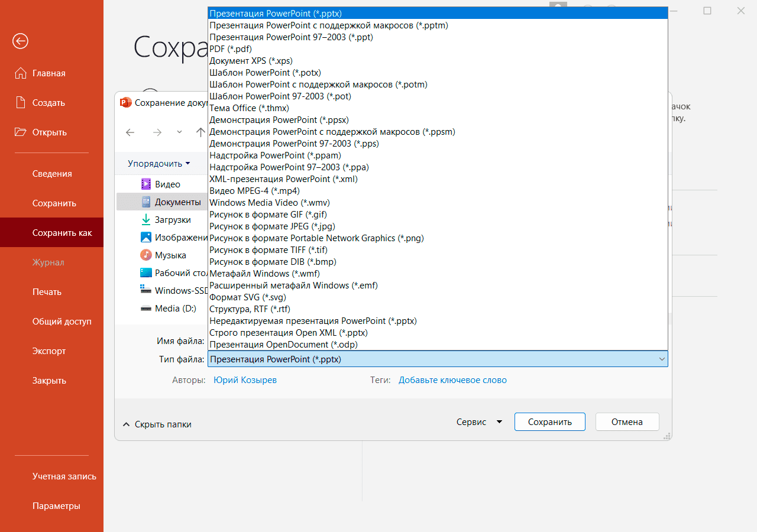Viewport: 757px width, 532px height.
Task: Choose Формат SVG (*.svg)
Action: point(438,297)
